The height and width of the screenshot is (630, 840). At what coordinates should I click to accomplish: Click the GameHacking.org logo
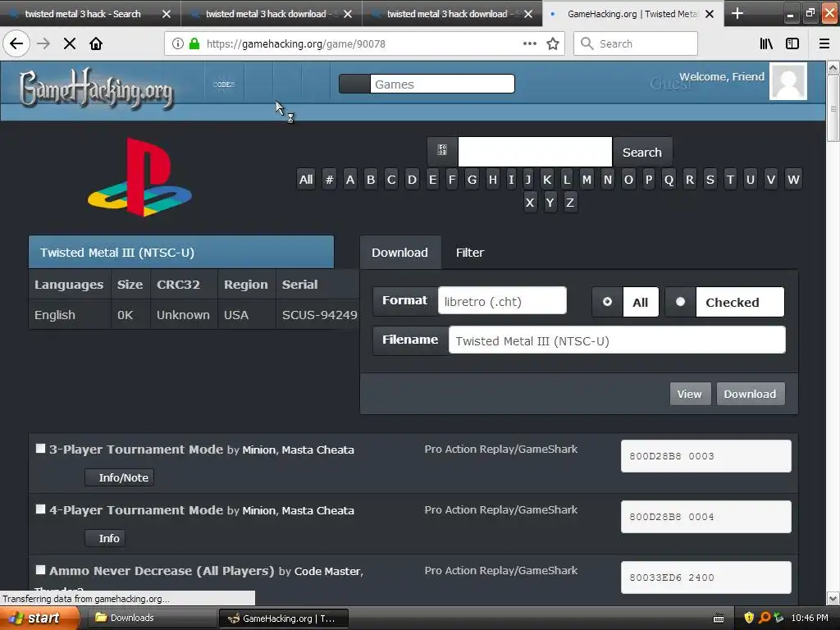pos(97,89)
